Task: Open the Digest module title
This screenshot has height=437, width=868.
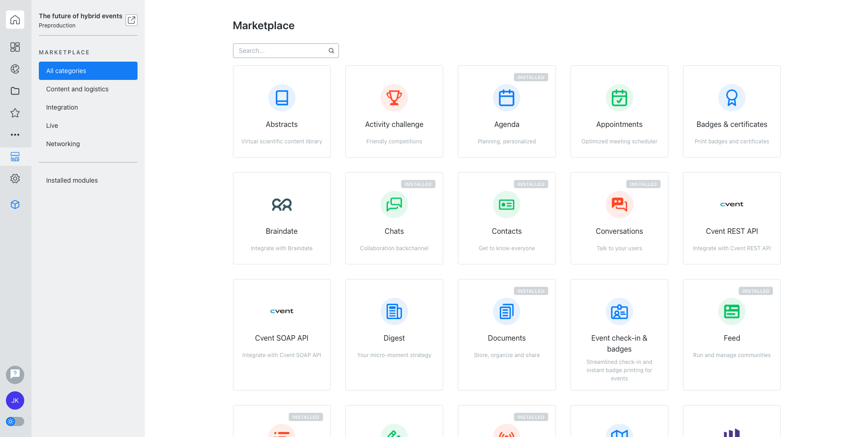Action: click(394, 338)
